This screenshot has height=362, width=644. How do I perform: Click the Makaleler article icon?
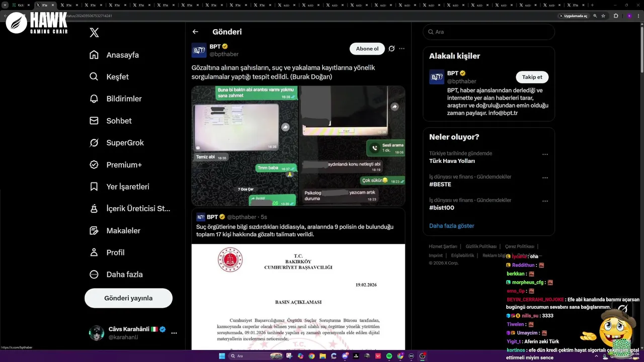point(94,230)
